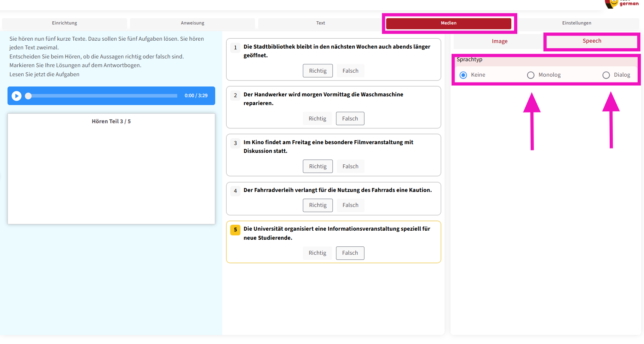This screenshot has width=644, height=344.
Task: Open the Text tab
Action: click(x=320, y=23)
